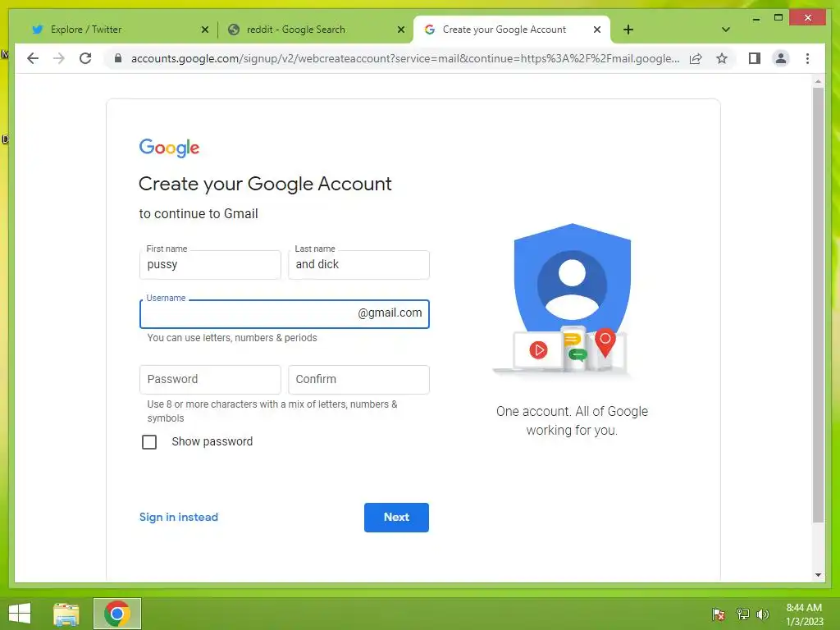This screenshot has width=840, height=630.
Task: Click the 'Create your Google Account' heading
Action: click(265, 185)
